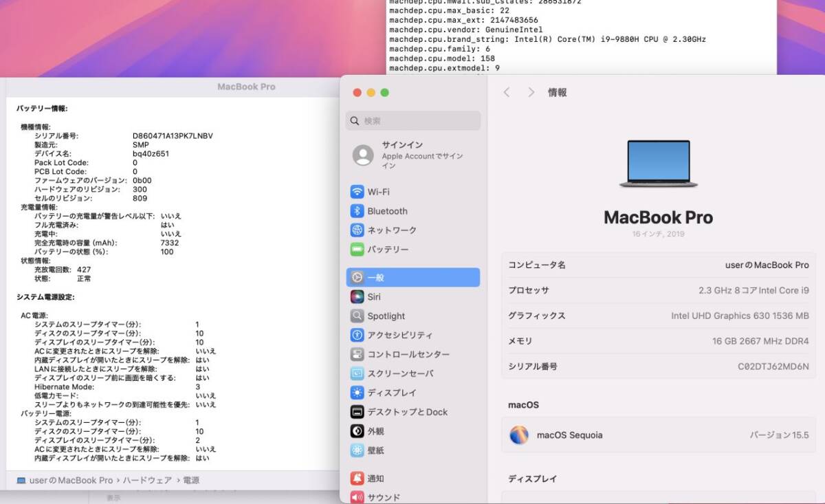Click the machdep.cpu.model 158 line
Screen dimensions: 825x504
tap(441, 58)
